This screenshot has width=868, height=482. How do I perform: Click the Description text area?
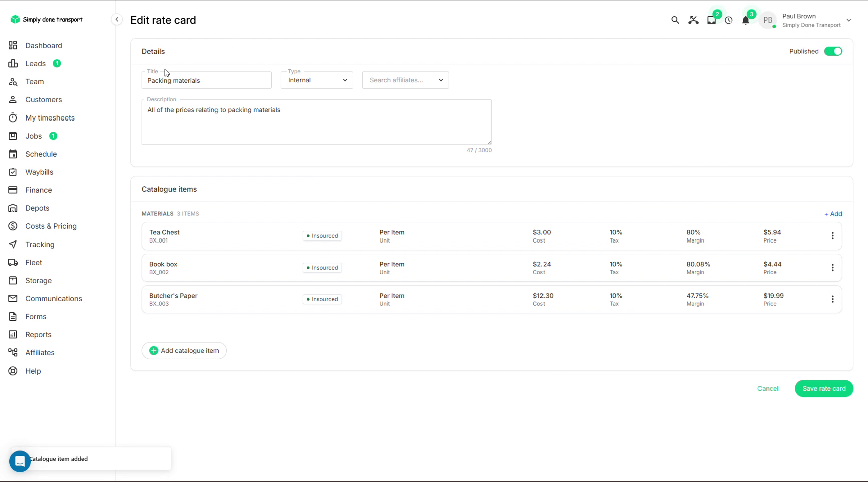click(316, 122)
